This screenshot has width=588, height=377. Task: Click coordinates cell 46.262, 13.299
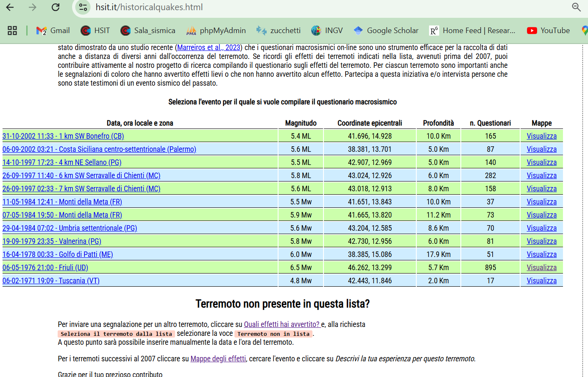tap(370, 268)
